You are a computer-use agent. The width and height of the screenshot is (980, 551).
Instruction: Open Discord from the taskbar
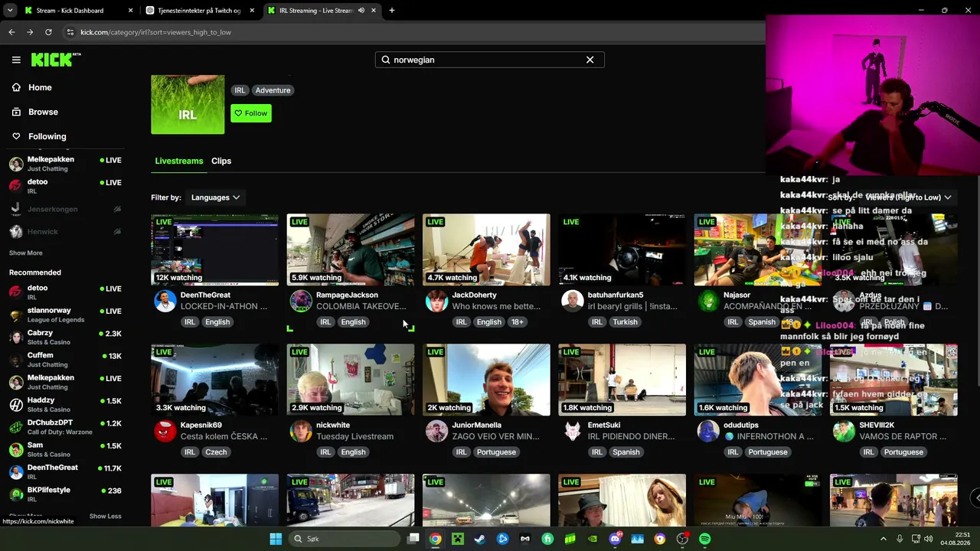point(615,539)
